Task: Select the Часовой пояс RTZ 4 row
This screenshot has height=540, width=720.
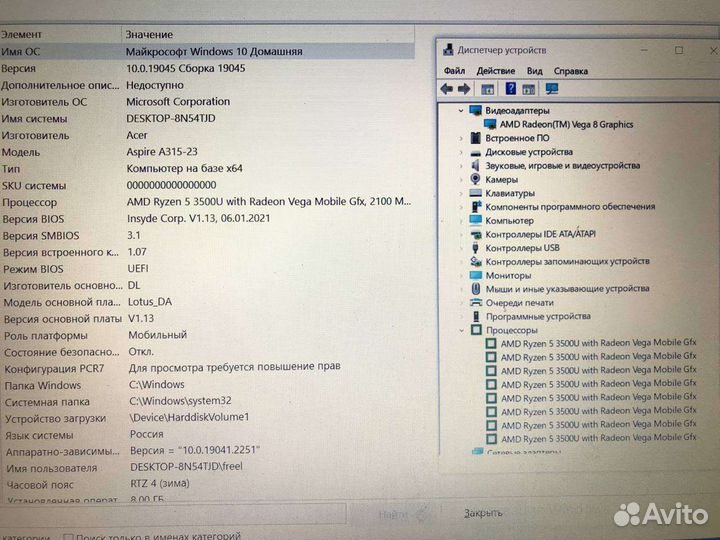Action: 207,484
